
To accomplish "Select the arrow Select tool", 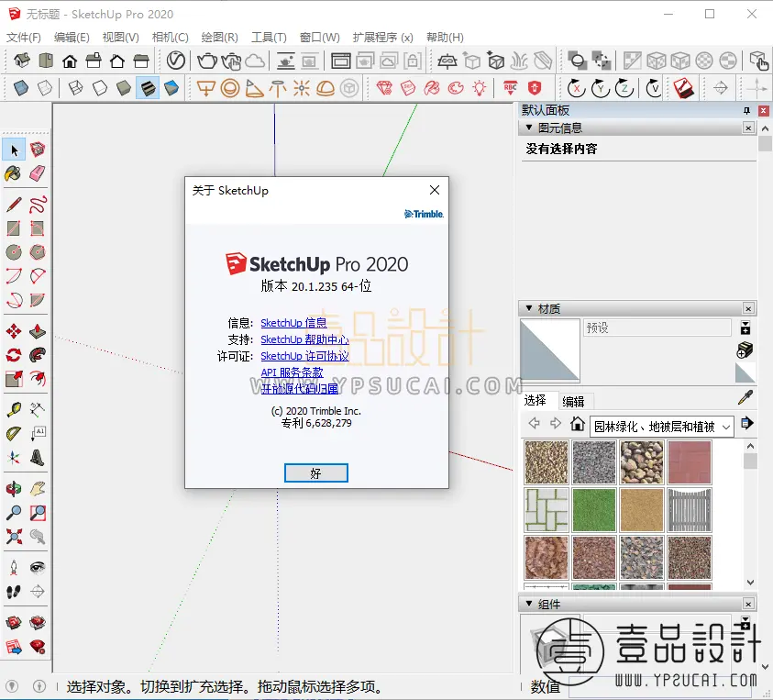I will click(14, 150).
